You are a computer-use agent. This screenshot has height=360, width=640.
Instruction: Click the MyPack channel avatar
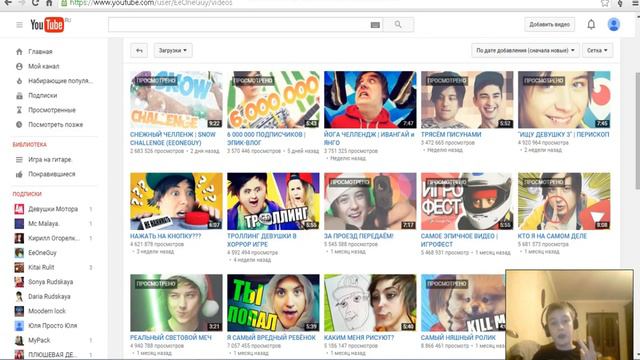19,340
